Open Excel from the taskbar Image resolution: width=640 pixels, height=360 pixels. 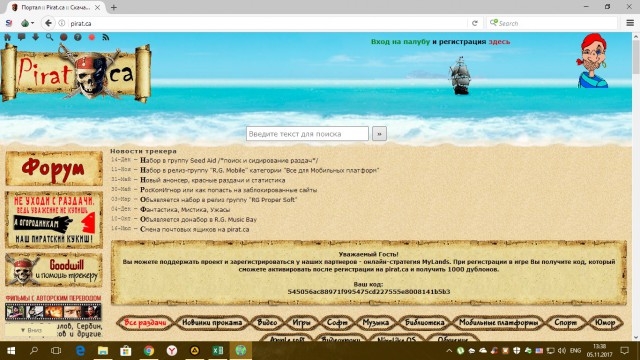coord(218,351)
